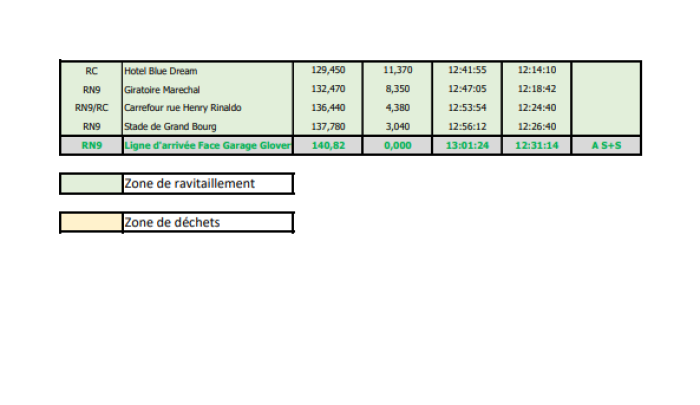Select the 12:31:14 arrival time cell
This screenshot has width=700, height=405.
click(x=537, y=146)
